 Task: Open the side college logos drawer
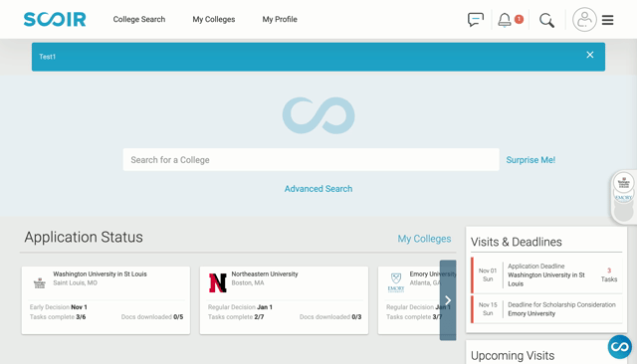624,197
